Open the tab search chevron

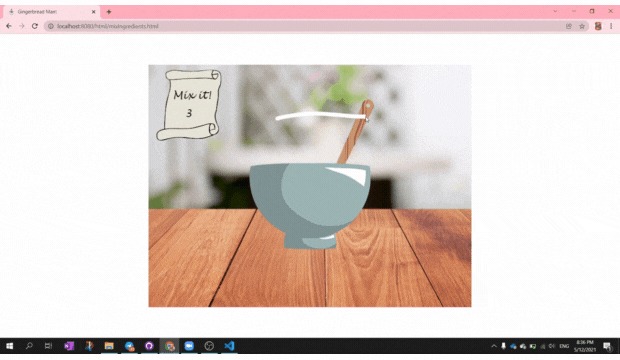coord(555,11)
